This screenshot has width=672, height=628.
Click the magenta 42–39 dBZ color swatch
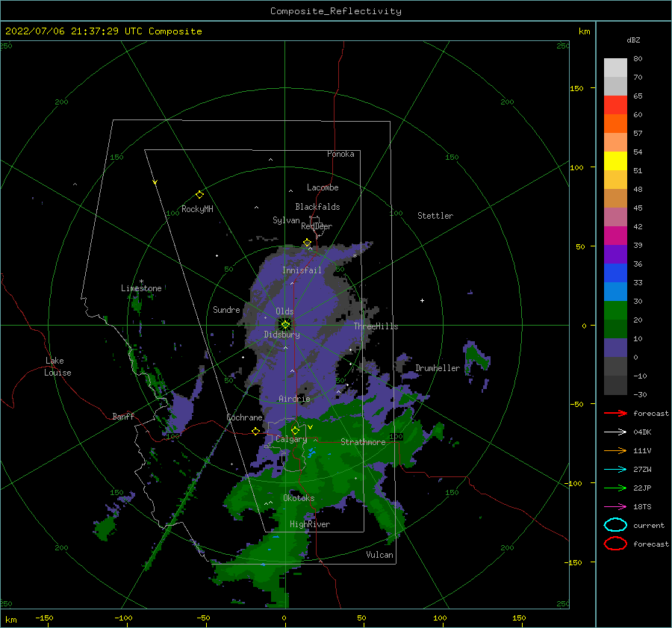coord(615,235)
